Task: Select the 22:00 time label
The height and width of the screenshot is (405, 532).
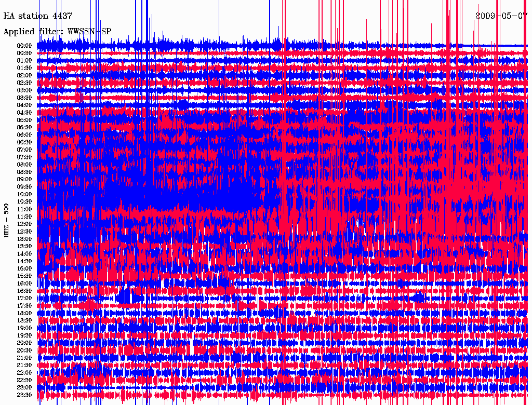Action: (x=24, y=372)
